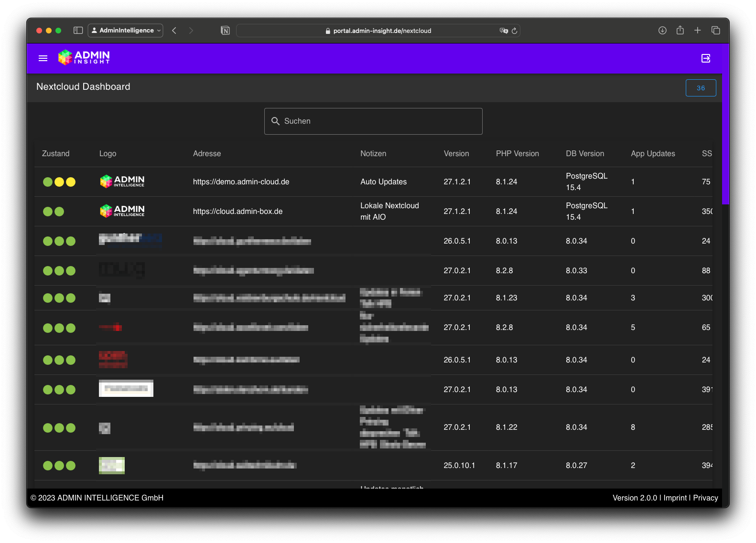Click the status dots in the demo.admin-cloud.de row
Viewport: 756px width, 543px height.
59,182
